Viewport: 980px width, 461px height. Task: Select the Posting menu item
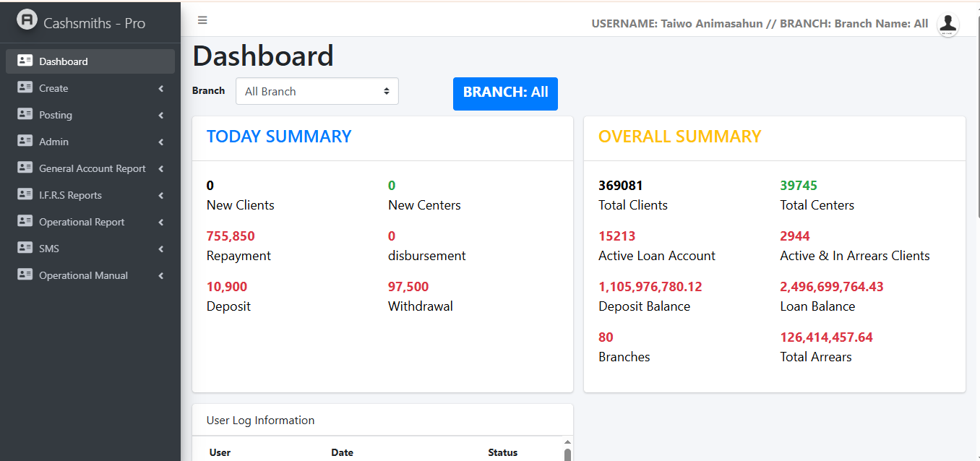pyautogui.click(x=56, y=115)
